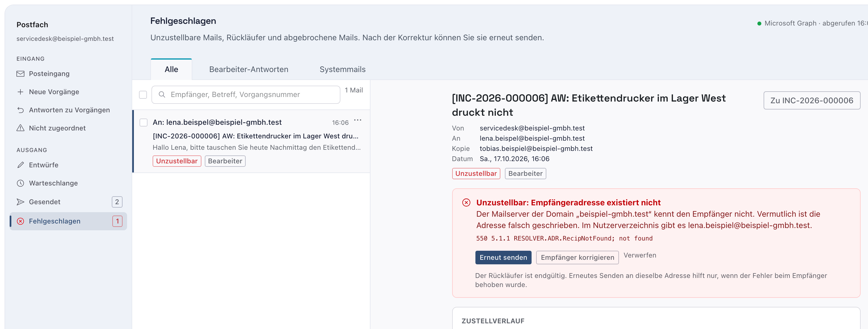Click the red X-circle icon beside Fehlgeschlagen
This screenshot has width=868, height=329.
(20, 221)
